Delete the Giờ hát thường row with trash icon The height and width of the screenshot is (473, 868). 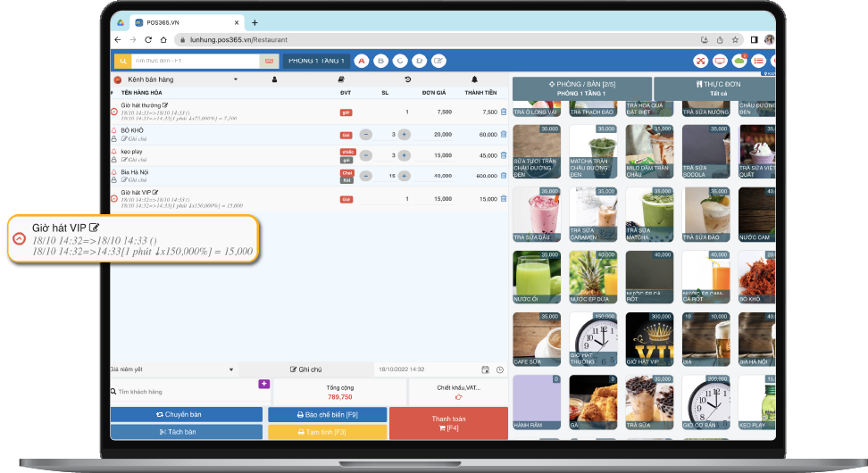point(503,112)
